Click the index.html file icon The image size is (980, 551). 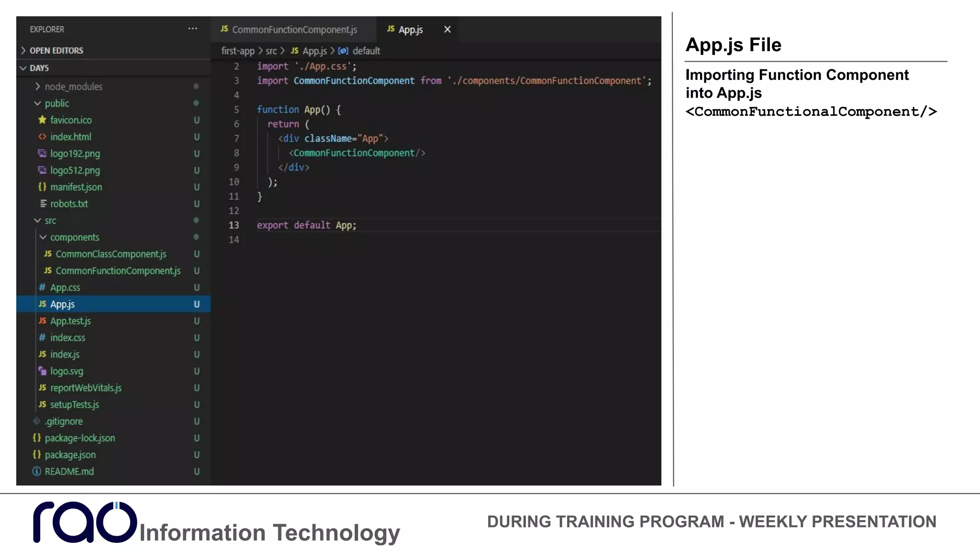[x=43, y=136]
